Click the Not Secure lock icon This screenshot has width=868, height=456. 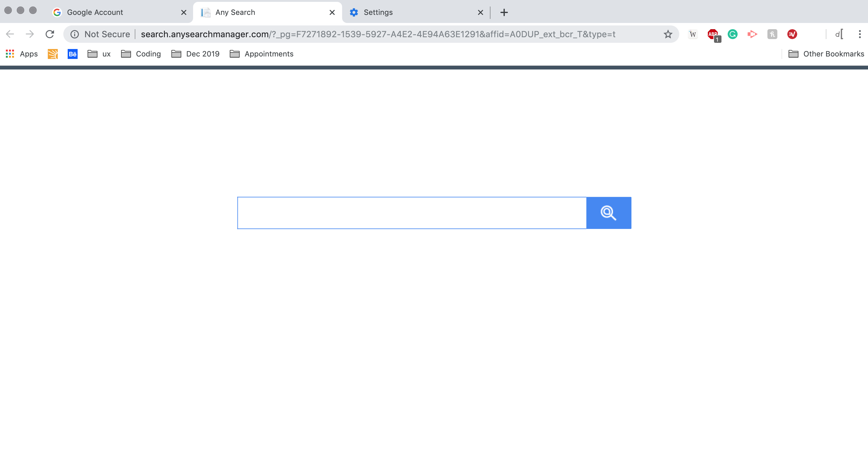coord(75,34)
